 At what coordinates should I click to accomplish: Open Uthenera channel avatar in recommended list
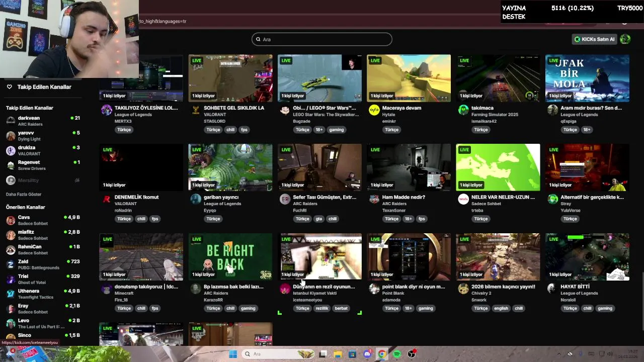(x=11, y=294)
